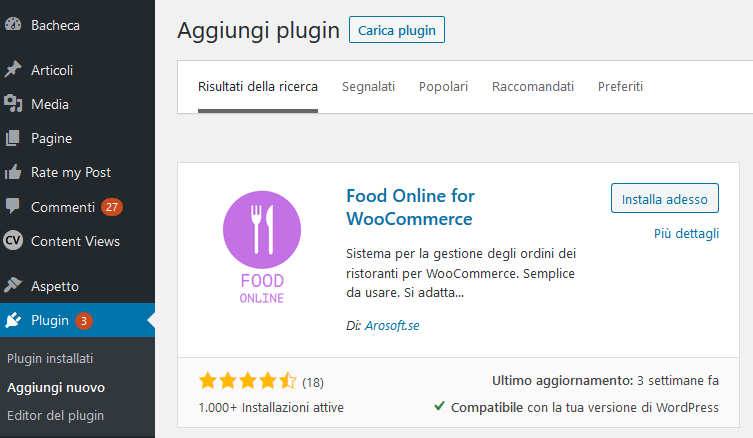Viewport: 753px width, 438px height.
Task: Click the Plugin plug icon
Action: click(x=13, y=320)
